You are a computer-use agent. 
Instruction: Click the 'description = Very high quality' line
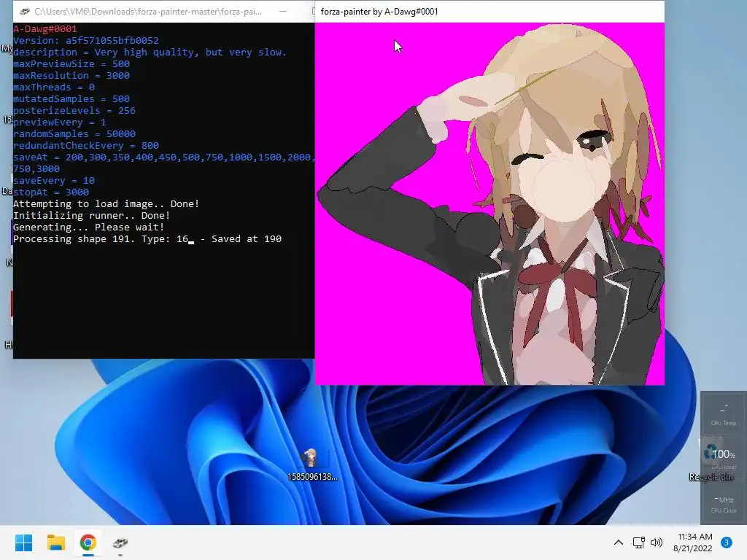pyautogui.click(x=150, y=52)
